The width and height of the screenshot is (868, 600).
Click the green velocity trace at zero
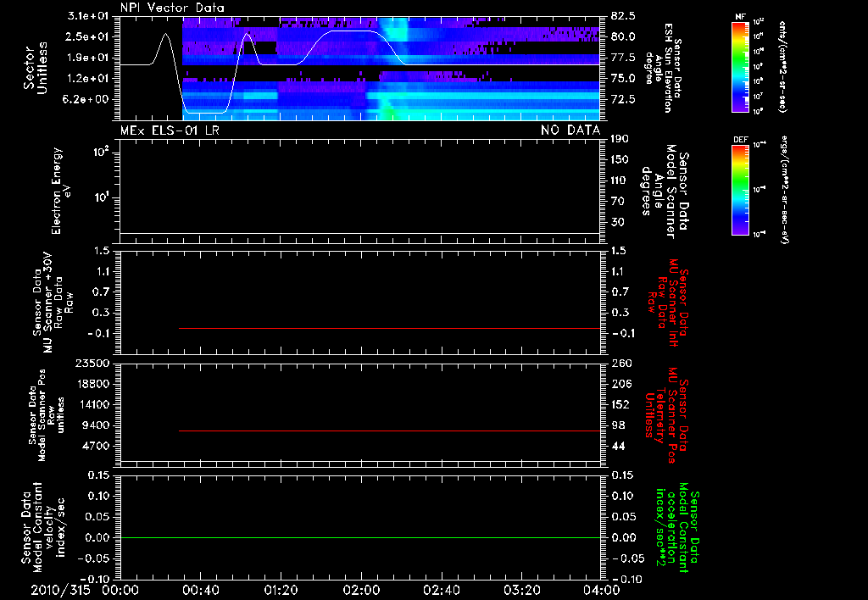(x=359, y=537)
